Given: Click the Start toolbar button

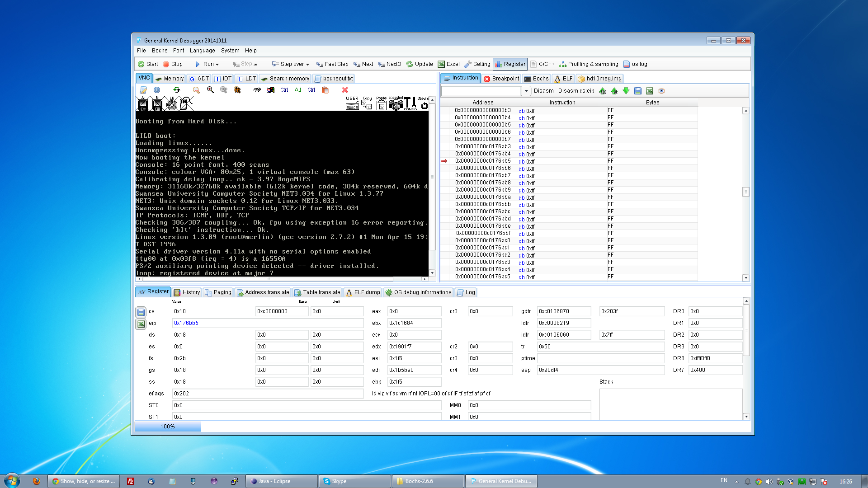Looking at the screenshot, I should pyautogui.click(x=148, y=64).
